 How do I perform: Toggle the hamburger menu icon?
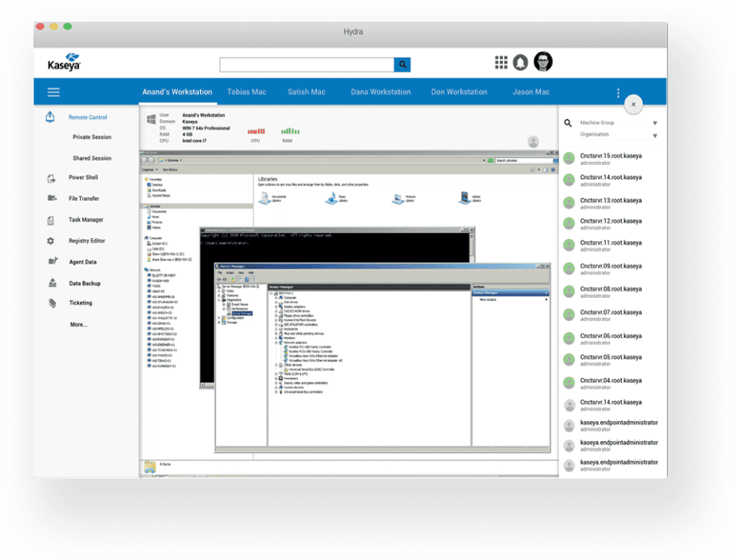pos(54,92)
